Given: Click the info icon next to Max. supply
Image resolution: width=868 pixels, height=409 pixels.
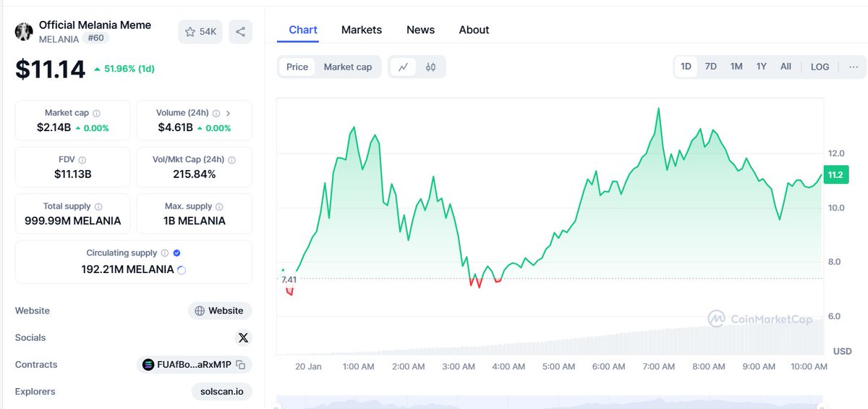Looking at the screenshot, I should [219, 206].
